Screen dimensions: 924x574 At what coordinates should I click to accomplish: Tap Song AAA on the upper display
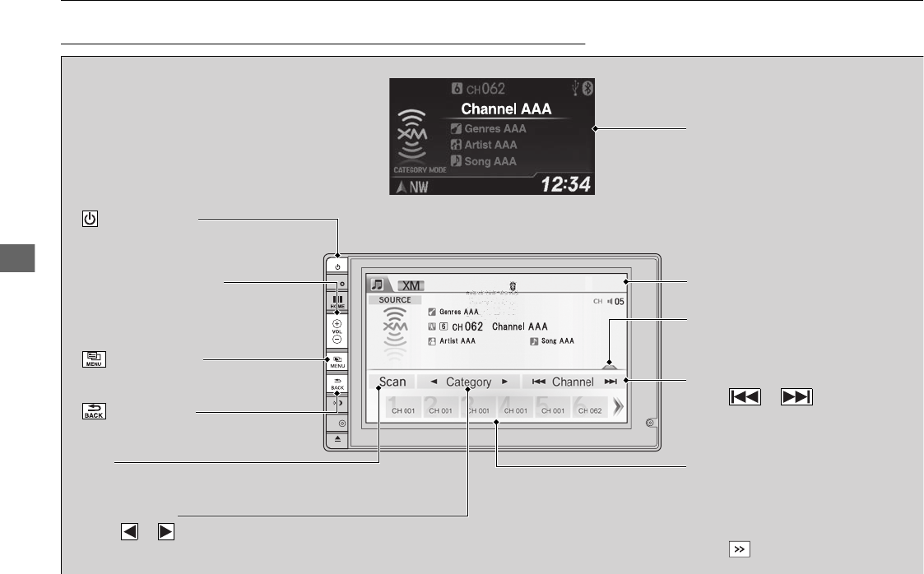[x=490, y=161]
